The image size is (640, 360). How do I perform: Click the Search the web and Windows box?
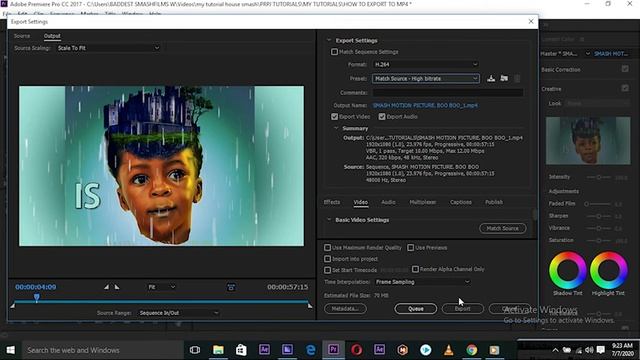tap(101, 350)
